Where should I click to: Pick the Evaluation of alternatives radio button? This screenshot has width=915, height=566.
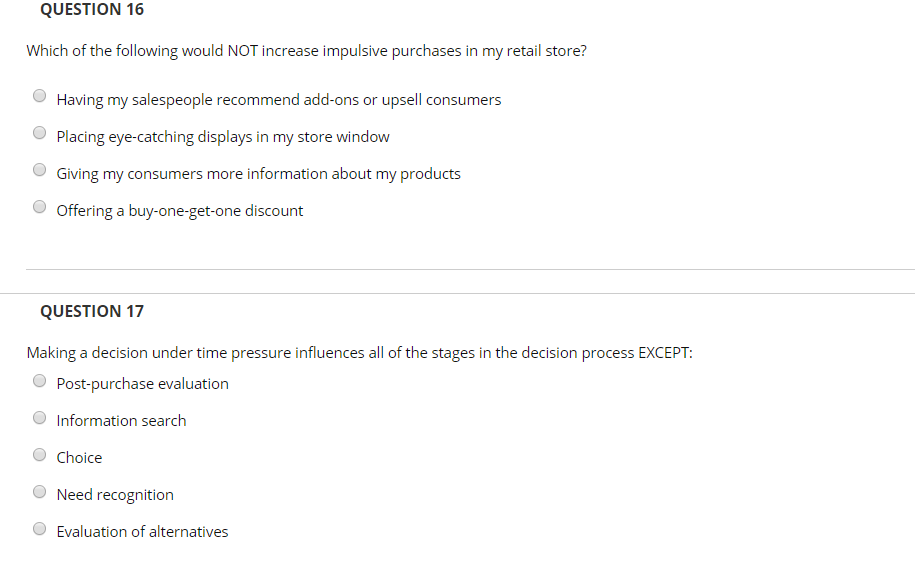[39, 528]
